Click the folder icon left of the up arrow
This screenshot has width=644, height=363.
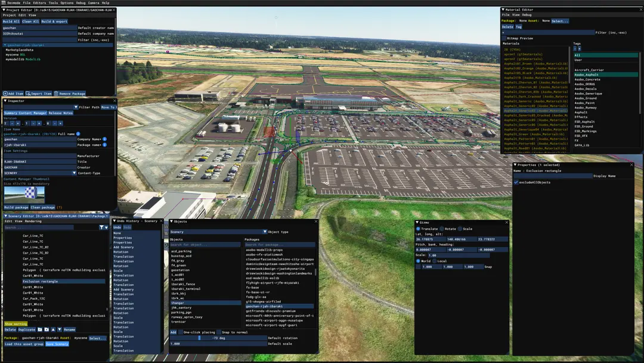(47, 330)
